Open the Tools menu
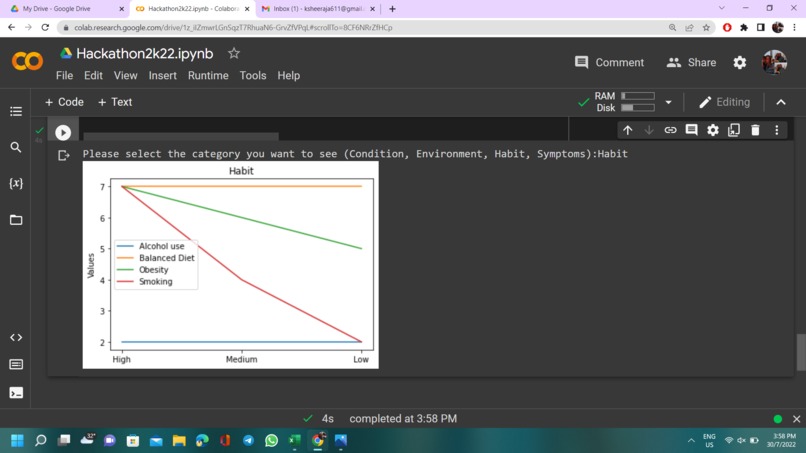 tap(253, 76)
